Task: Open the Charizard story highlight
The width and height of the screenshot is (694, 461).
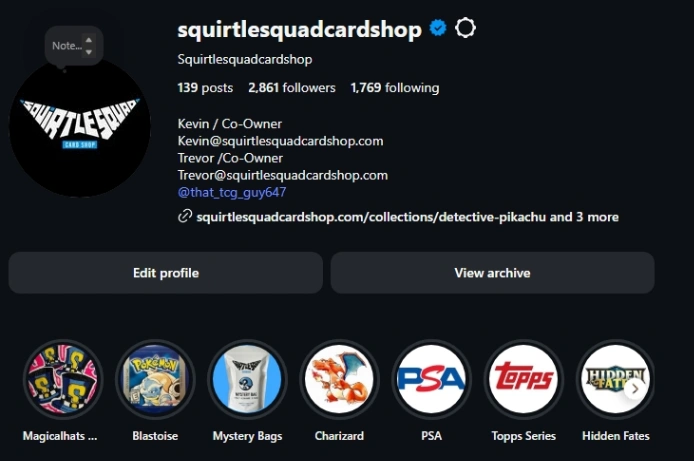Action: [339, 379]
